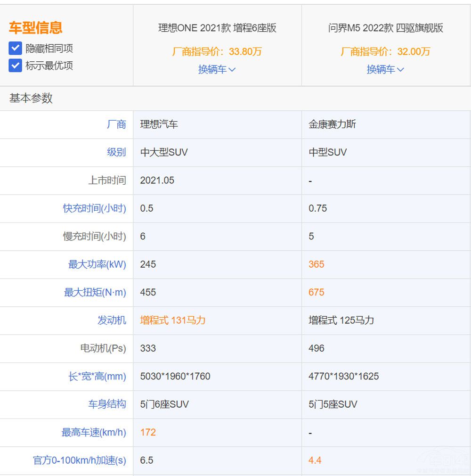Click the 理想ONE price 33.80万
The image size is (471, 476).
tap(217, 51)
